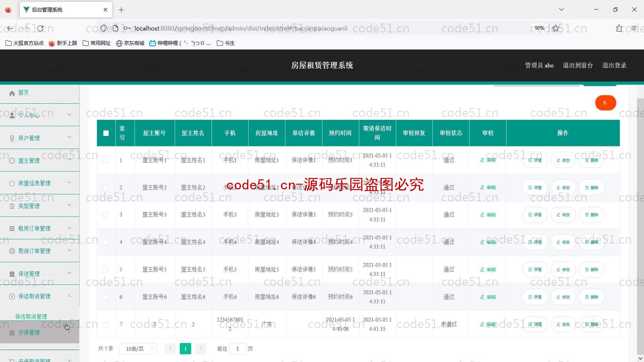Expand the 用户管理 menu chevron

[x=69, y=137]
